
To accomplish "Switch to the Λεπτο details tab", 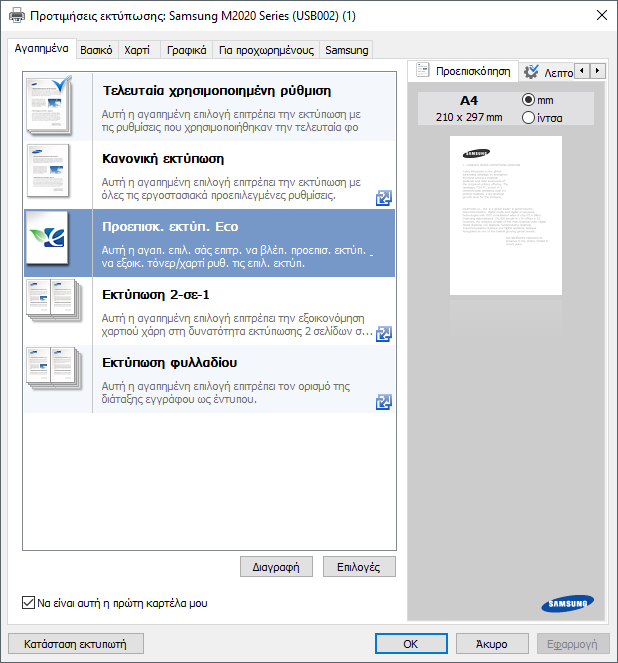I will 547,72.
